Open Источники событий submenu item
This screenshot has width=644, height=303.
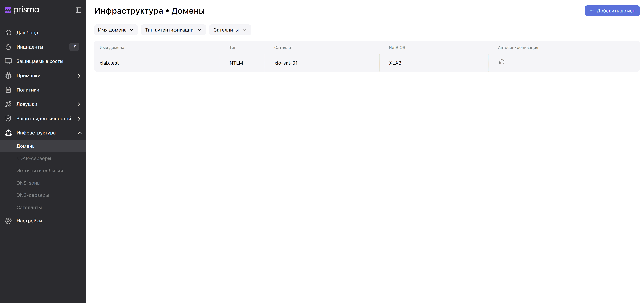43,171
